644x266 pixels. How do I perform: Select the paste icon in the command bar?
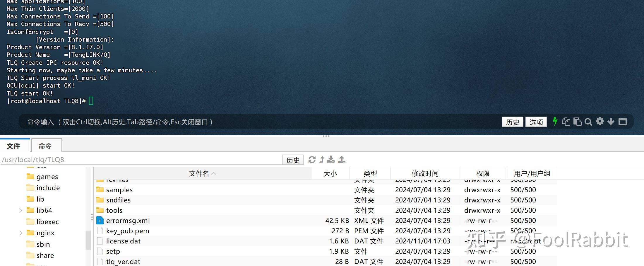coord(577,122)
